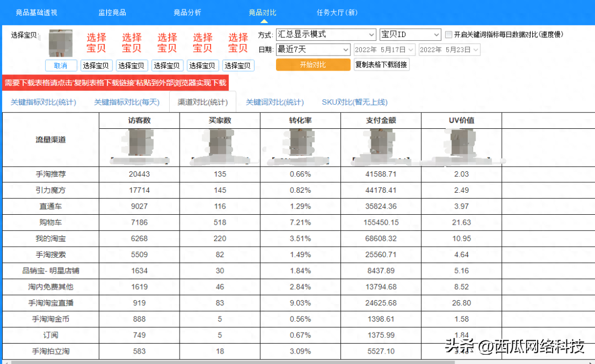595x364 pixels.
Task: Switch to 竞品分析 top tab
Action: (187, 12)
